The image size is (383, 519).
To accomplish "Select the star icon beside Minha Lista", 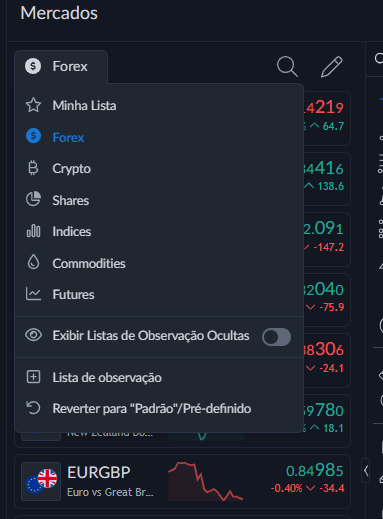I will [x=33, y=105].
